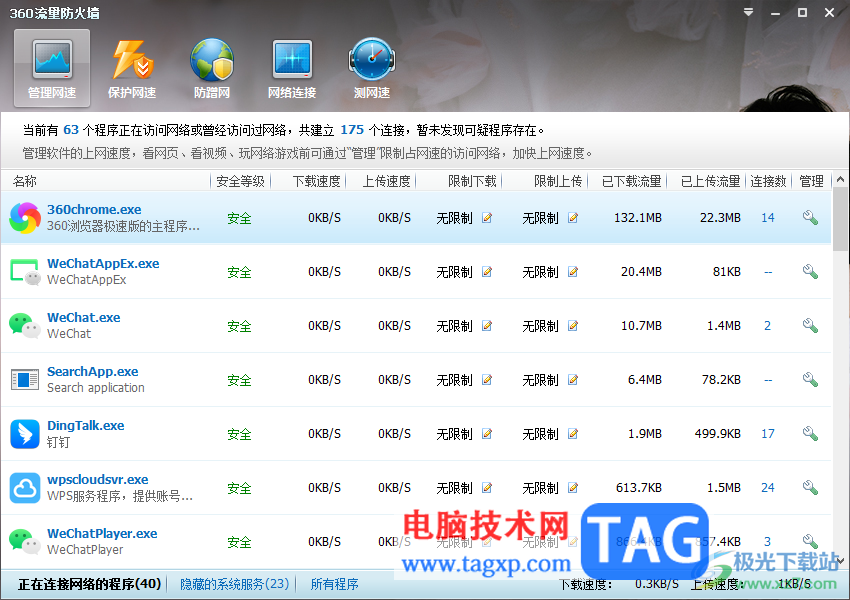Click the wpscloudsvr.exe cloud icon

(x=25, y=488)
